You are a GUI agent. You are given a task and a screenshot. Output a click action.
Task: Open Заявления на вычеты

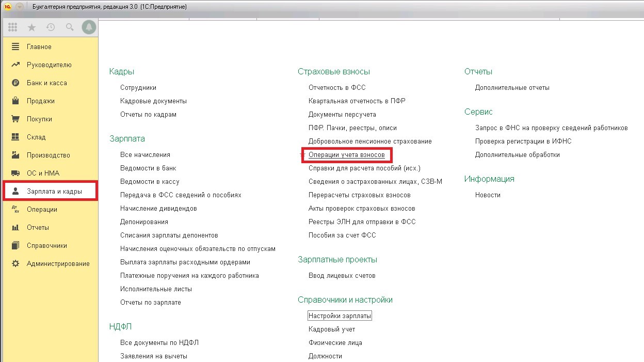(154, 356)
